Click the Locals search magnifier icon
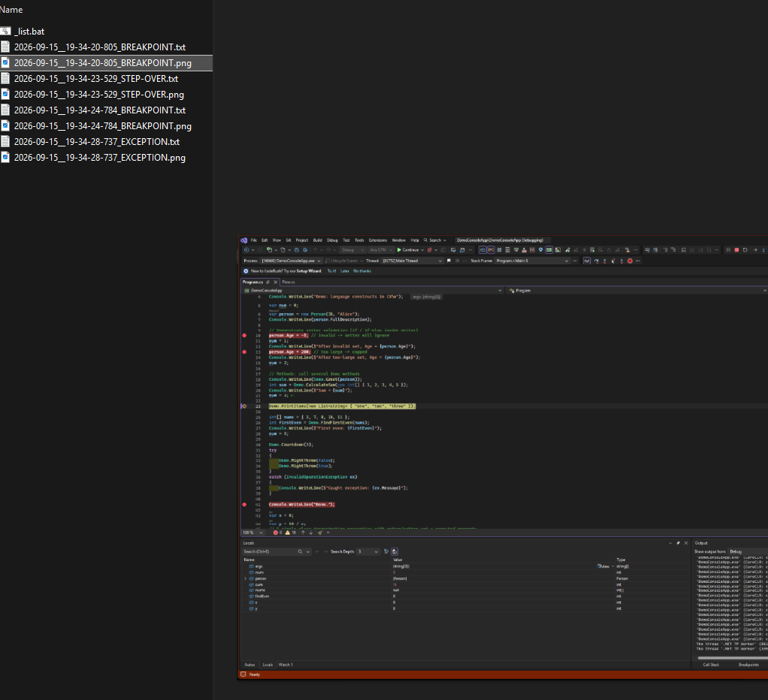The width and height of the screenshot is (768, 700). [300, 552]
